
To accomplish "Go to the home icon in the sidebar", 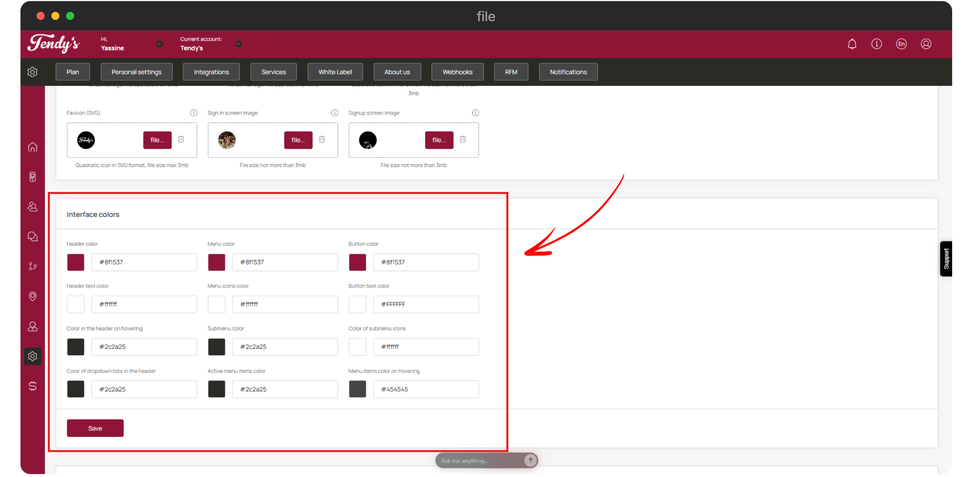I will [33, 147].
